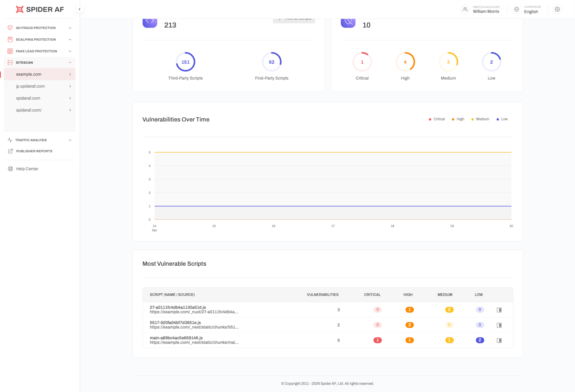Click the First-Party Scripts 62 ring
This screenshot has height=392, width=575.
[272, 62]
